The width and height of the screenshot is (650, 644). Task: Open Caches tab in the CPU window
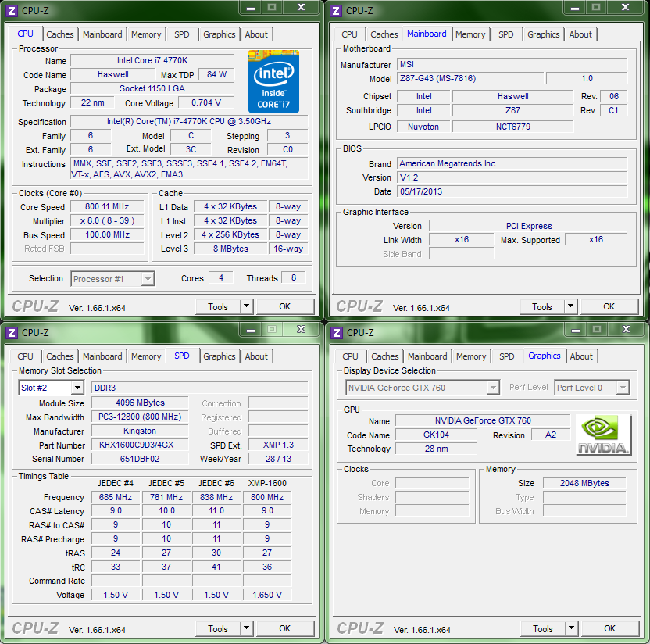click(x=59, y=34)
